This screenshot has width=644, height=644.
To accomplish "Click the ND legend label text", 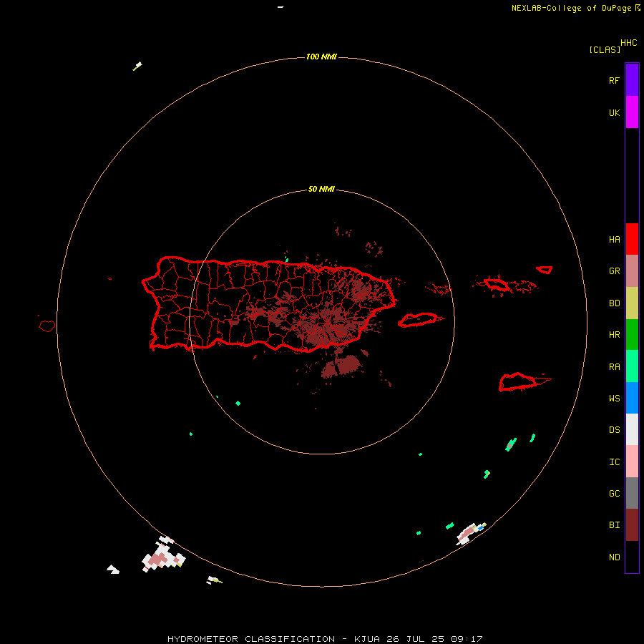I will (x=615, y=557).
